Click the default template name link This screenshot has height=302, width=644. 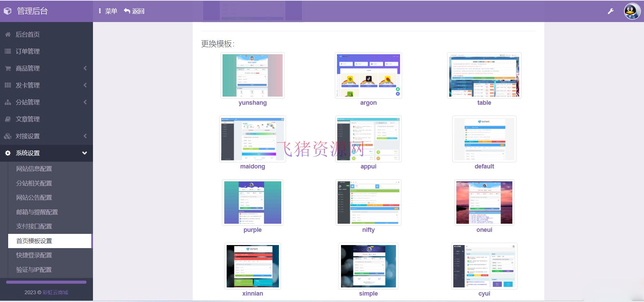[x=484, y=166]
